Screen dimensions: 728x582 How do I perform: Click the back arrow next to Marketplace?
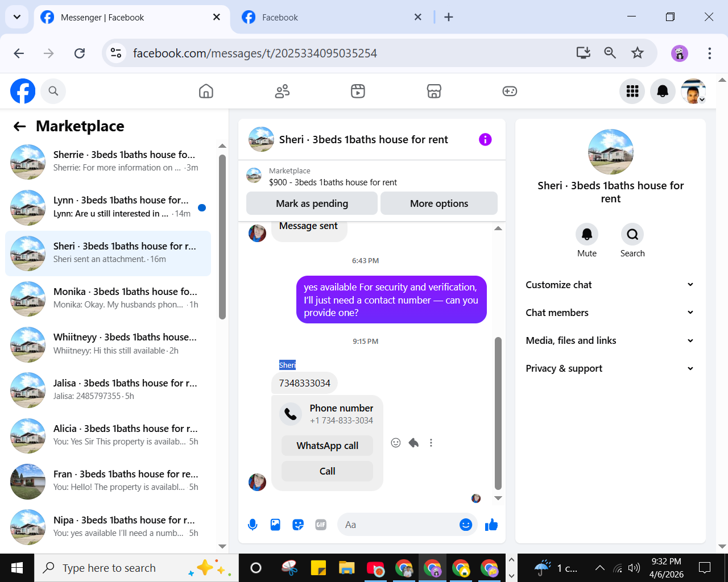[x=20, y=126]
